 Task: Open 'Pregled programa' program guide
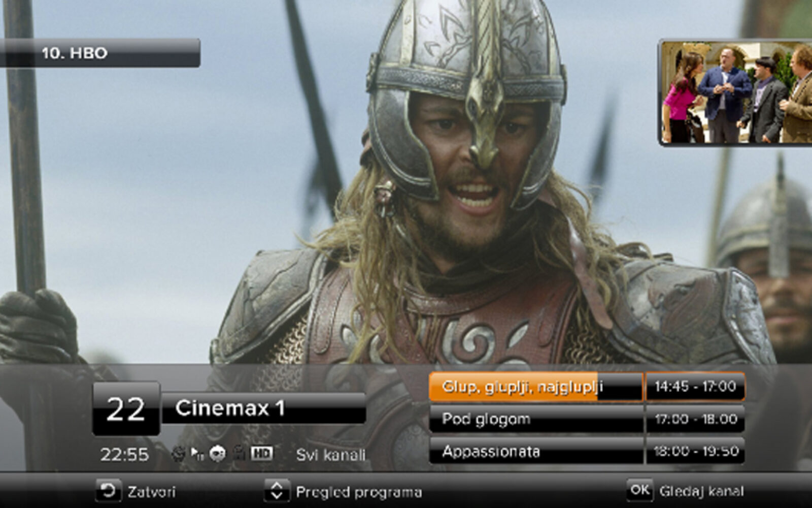[358, 492]
